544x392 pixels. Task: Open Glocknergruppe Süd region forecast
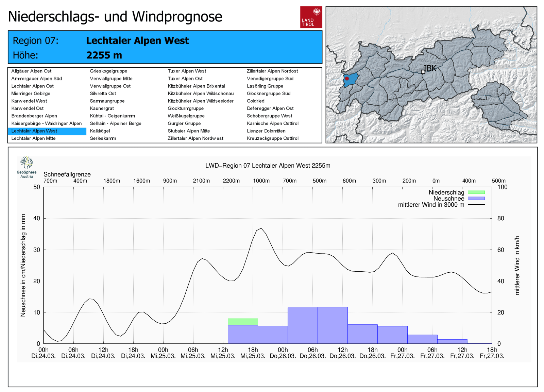point(268,93)
